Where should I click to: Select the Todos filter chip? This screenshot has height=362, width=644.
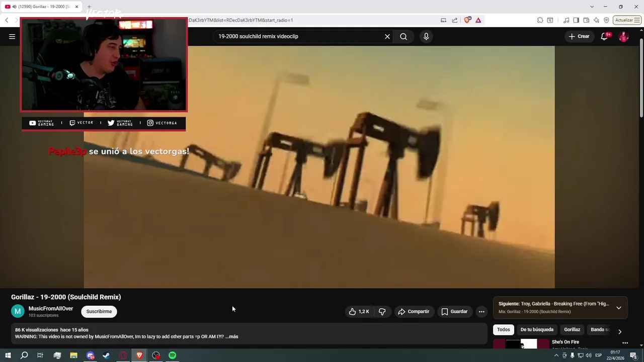click(504, 330)
